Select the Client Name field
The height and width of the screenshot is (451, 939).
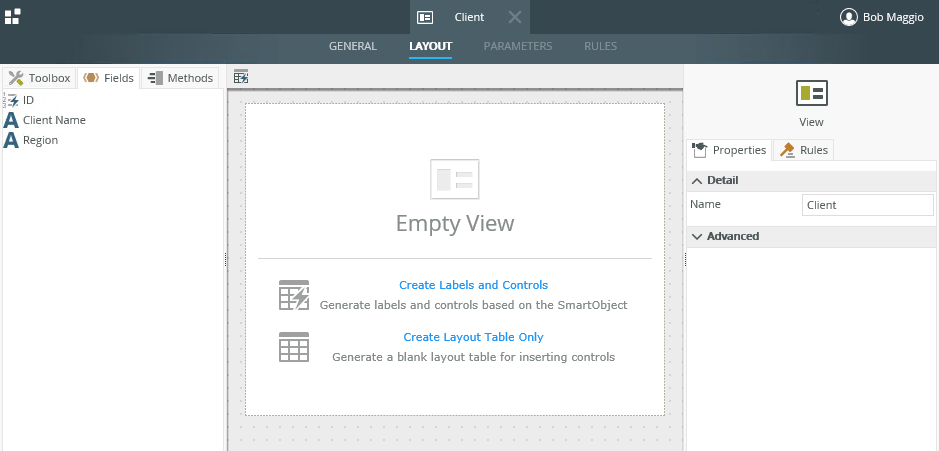54,120
